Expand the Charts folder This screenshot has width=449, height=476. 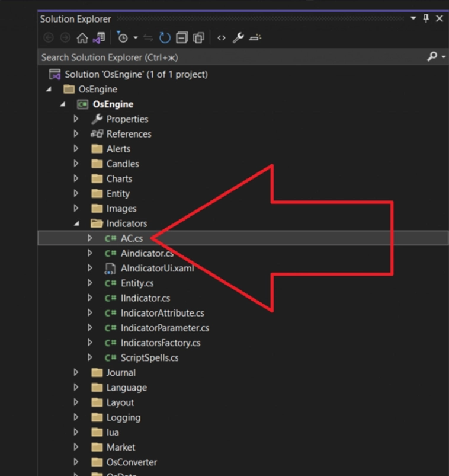pos(76,178)
